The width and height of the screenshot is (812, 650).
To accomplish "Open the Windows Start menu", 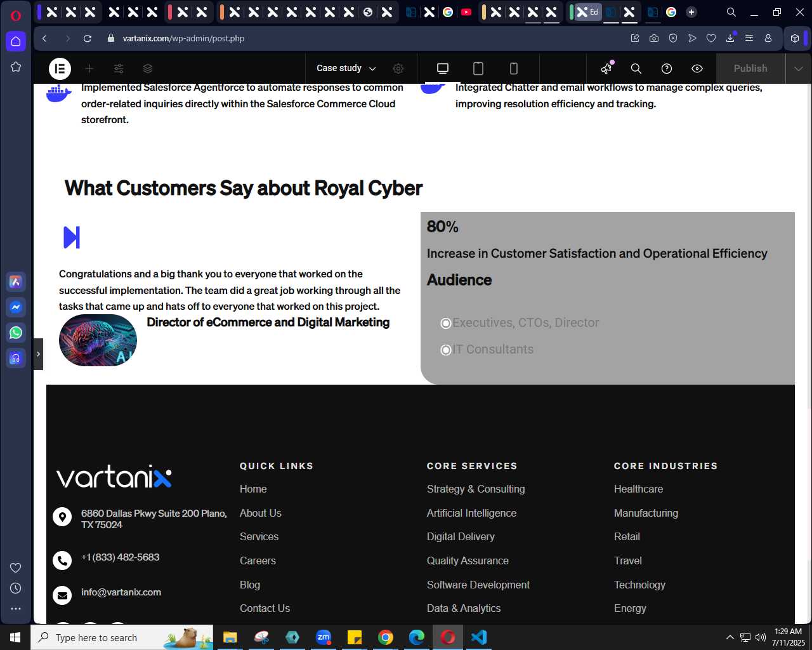I will (15, 637).
